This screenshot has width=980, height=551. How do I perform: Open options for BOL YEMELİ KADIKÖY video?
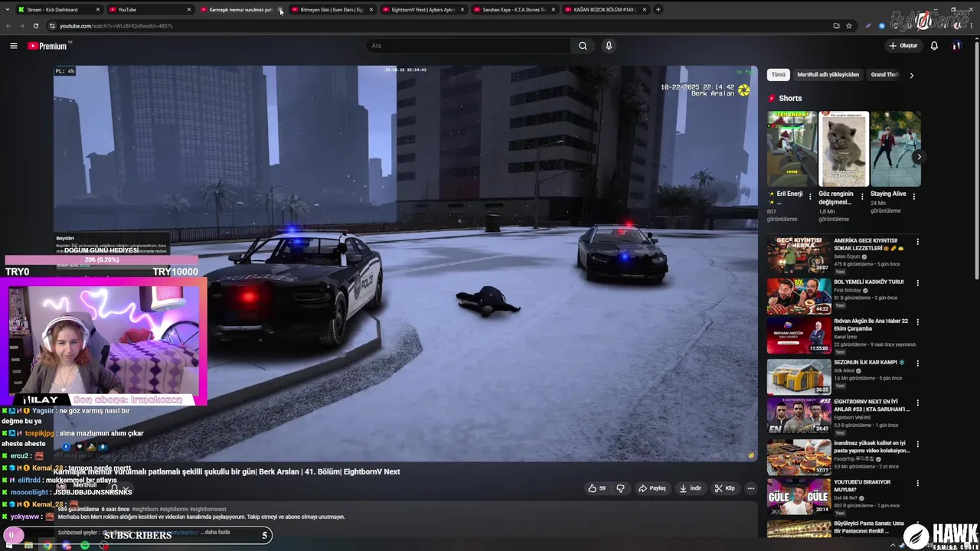pos(917,282)
